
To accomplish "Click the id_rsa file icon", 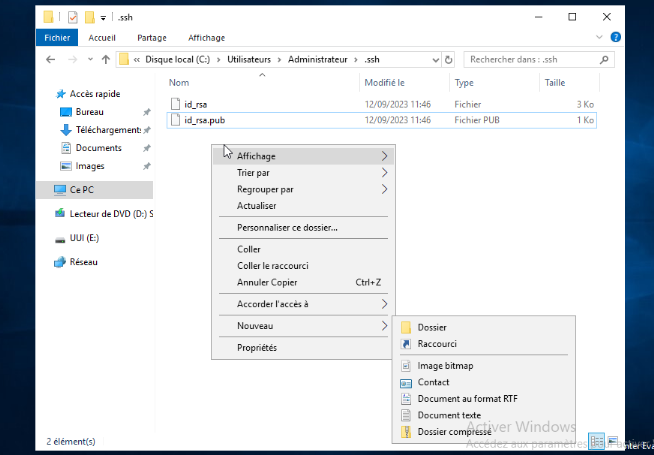I will pos(176,104).
